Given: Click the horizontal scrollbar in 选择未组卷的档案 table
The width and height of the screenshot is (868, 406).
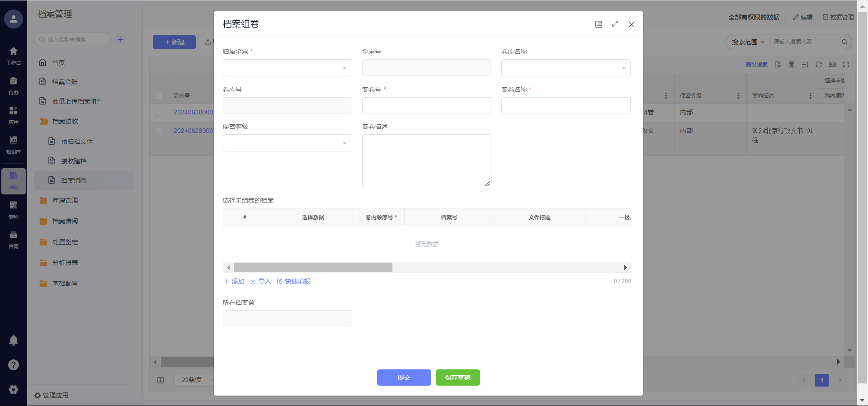Looking at the screenshot, I should pos(313,268).
